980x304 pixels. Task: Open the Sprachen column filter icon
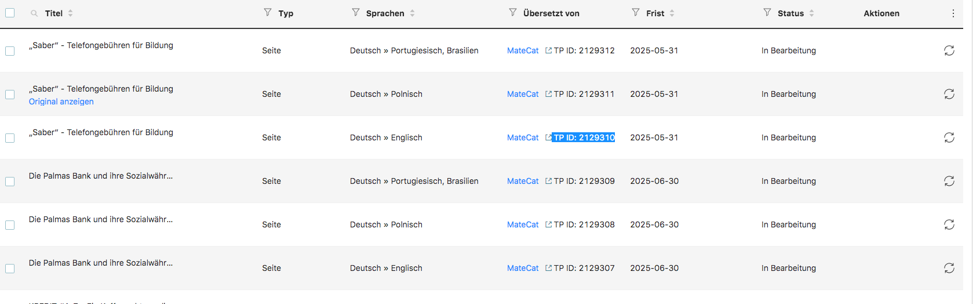coord(355,12)
